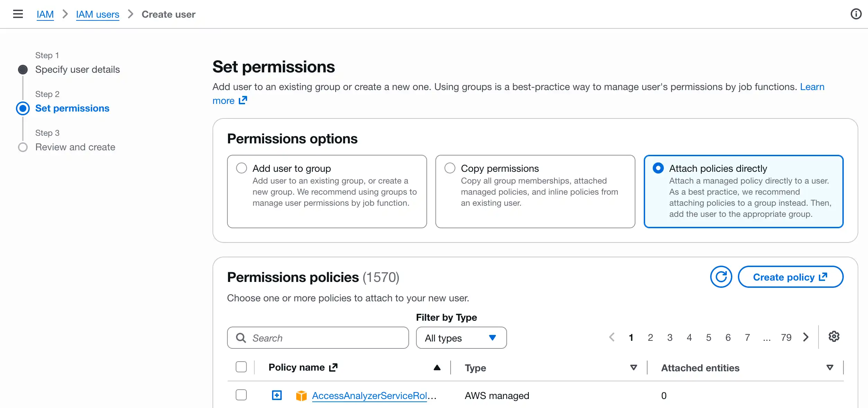Go to page 7 of policies
This screenshot has height=408, width=868.
[x=748, y=337]
